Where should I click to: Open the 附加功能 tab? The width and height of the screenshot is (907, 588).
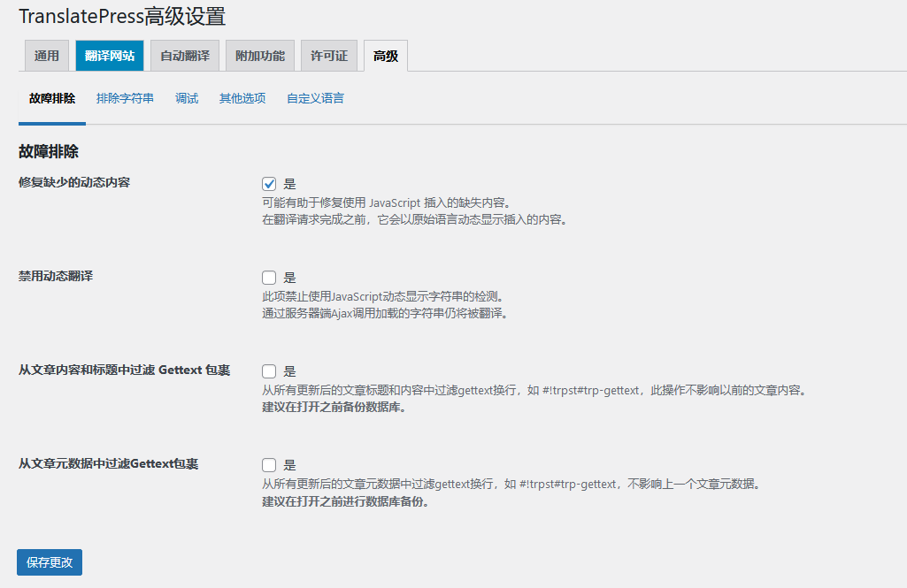coord(259,55)
